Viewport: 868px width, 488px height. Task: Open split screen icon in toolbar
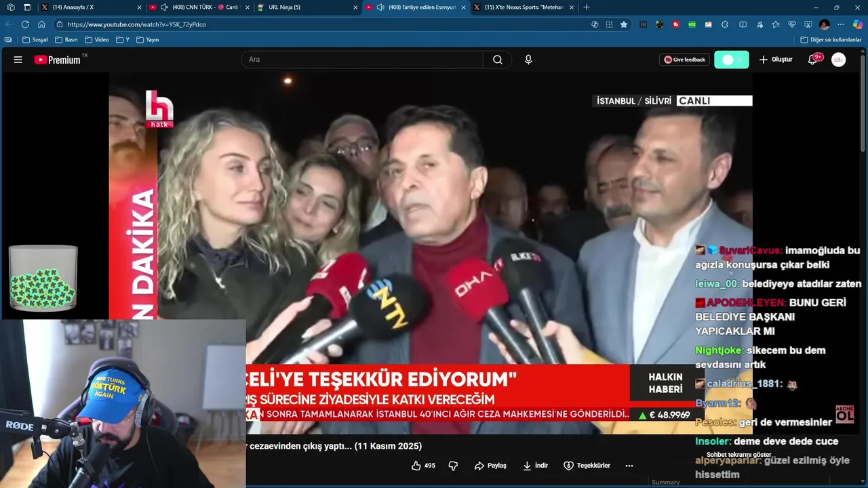[x=743, y=24]
